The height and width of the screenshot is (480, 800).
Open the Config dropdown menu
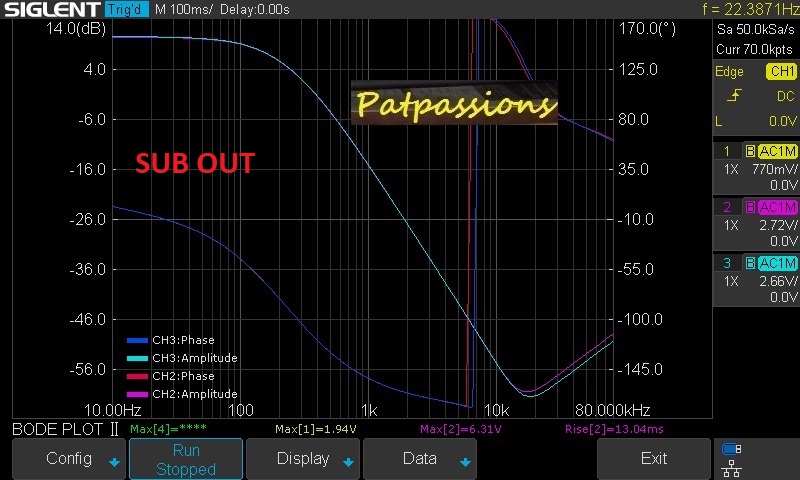[x=69, y=459]
